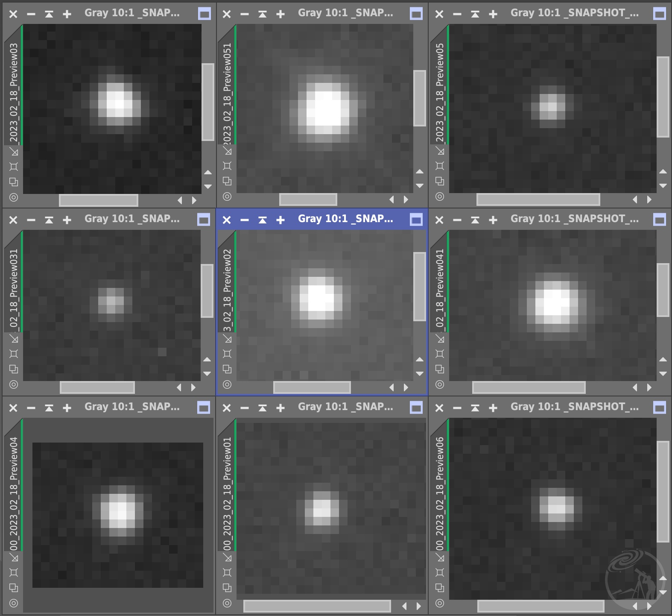
Task: Click the blue window icon in the active Preview02 title bar
Action: (416, 220)
